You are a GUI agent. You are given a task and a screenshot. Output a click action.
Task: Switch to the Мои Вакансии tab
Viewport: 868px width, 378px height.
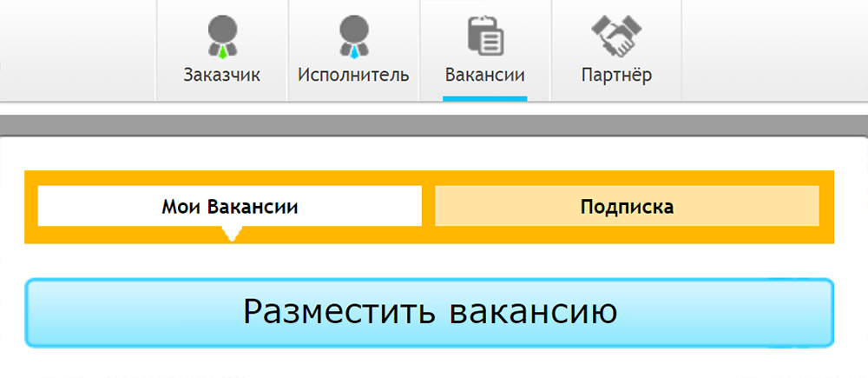230,207
